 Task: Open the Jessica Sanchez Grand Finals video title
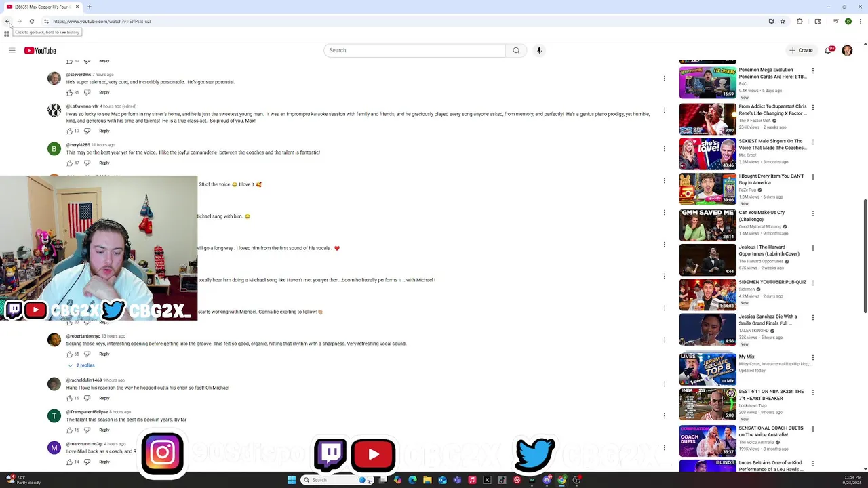pos(768,320)
